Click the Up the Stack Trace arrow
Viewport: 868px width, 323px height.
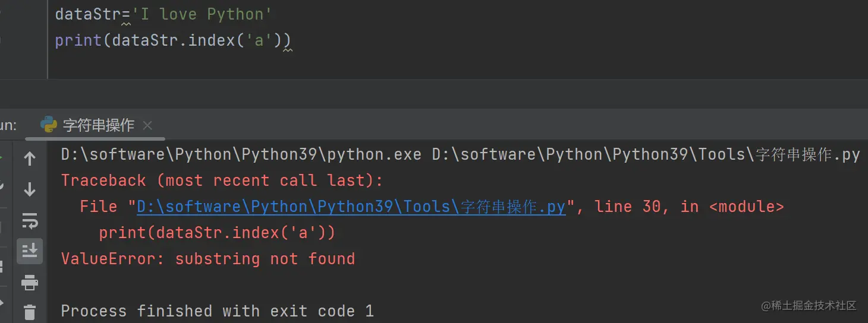(30, 159)
